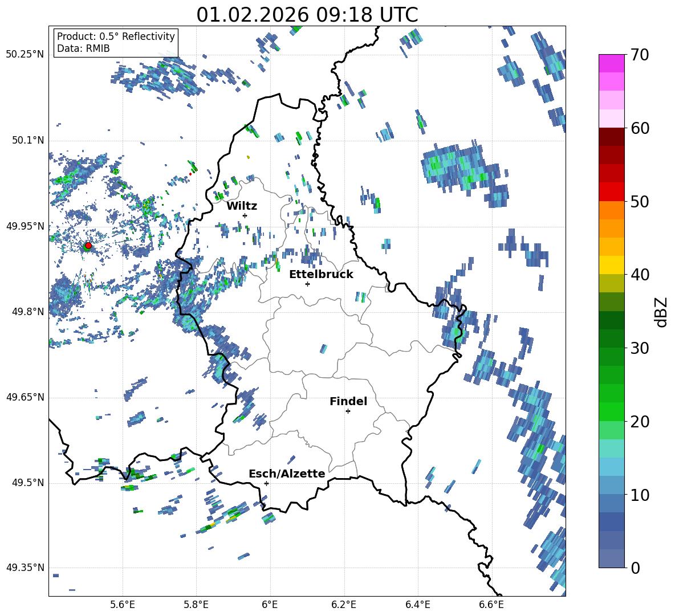Viewport: 675px width, 616px height.
Task: Select the Findel city label
Action: [x=348, y=401]
